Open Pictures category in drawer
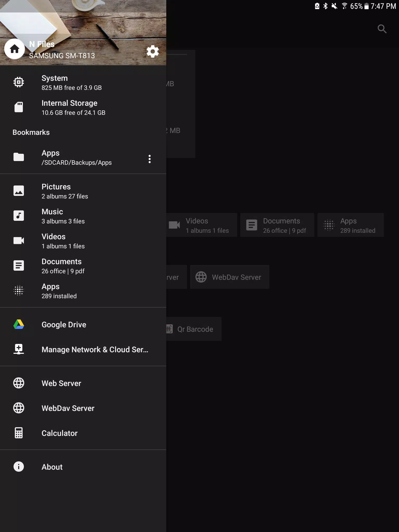Image resolution: width=399 pixels, height=532 pixels. click(83, 191)
